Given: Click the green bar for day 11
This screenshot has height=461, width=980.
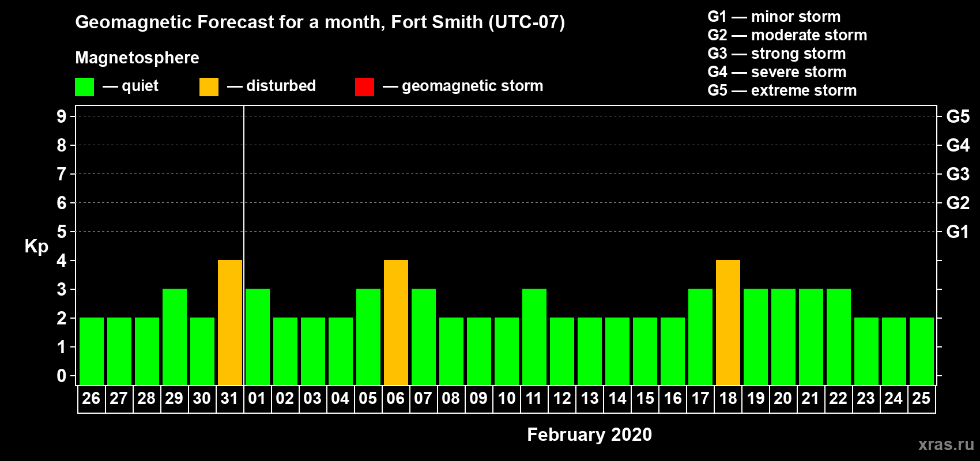Looking at the screenshot, I should (534, 337).
